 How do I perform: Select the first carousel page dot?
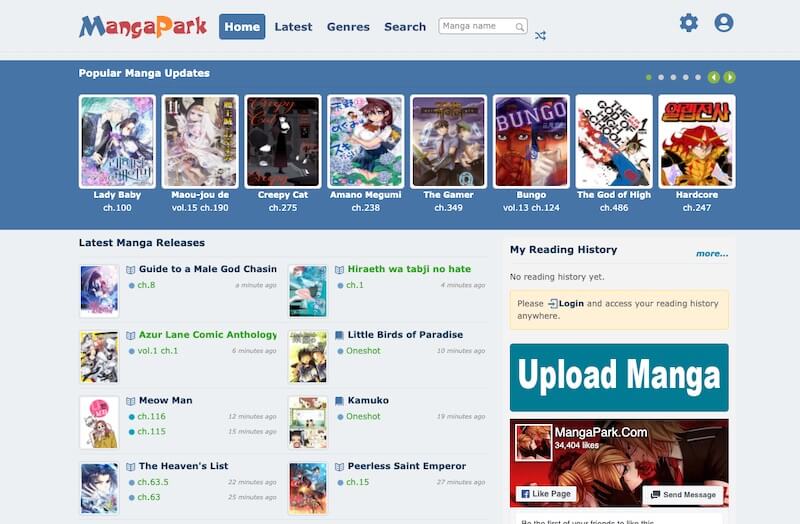point(648,78)
